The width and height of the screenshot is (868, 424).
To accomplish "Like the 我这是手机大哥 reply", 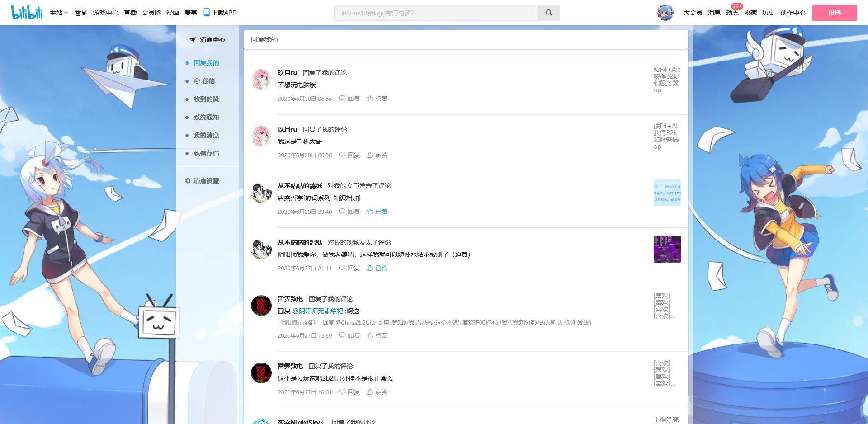I will pyautogui.click(x=377, y=155).
